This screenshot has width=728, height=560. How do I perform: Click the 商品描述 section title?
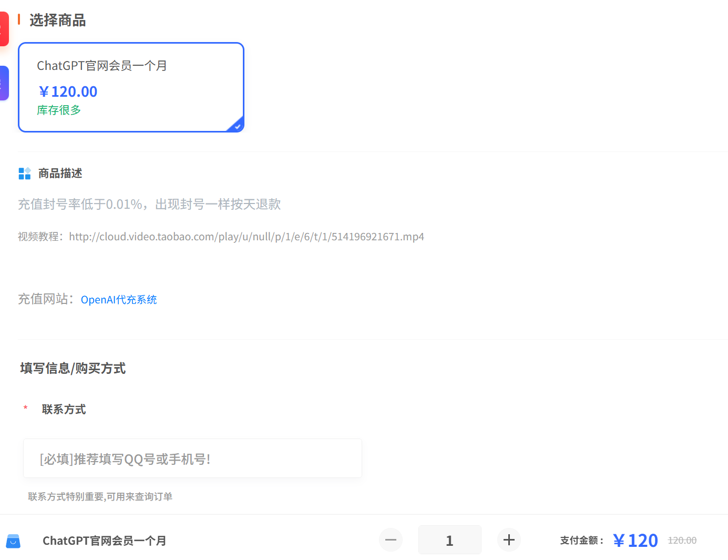[x=60, y=174]
